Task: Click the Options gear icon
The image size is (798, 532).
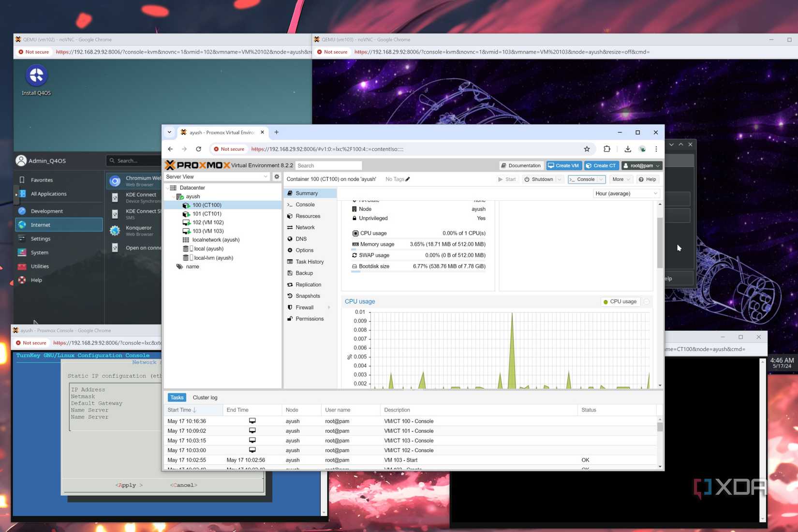Action: pos(290,250)
